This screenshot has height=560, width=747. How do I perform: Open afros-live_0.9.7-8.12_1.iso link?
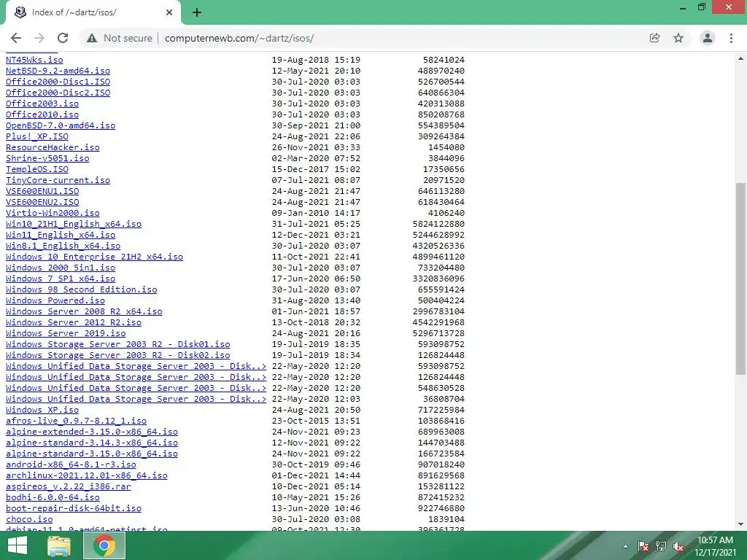76,421
